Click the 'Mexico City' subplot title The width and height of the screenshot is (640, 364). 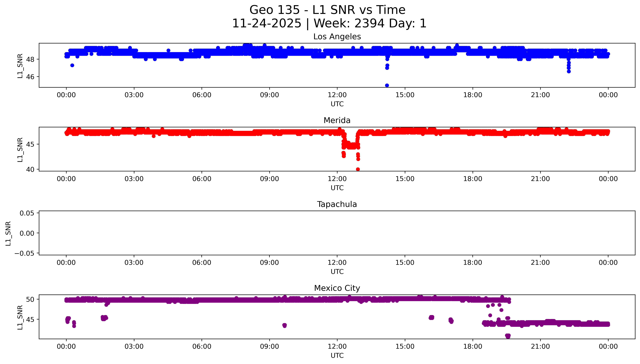337,288
